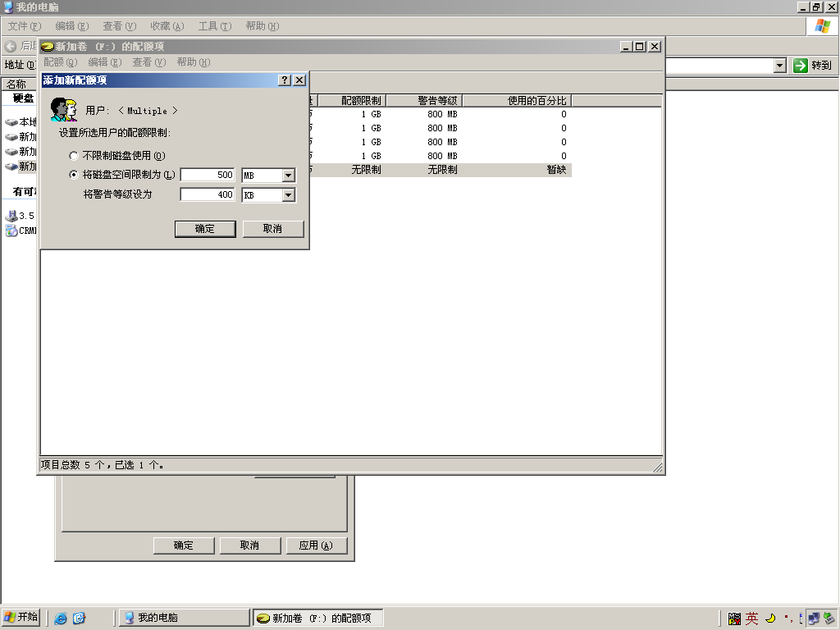Image resolution: width=840 pixels, height=630 pixels.
Task: Click the second quick launch browser icon
Action: tap(80, 619)
